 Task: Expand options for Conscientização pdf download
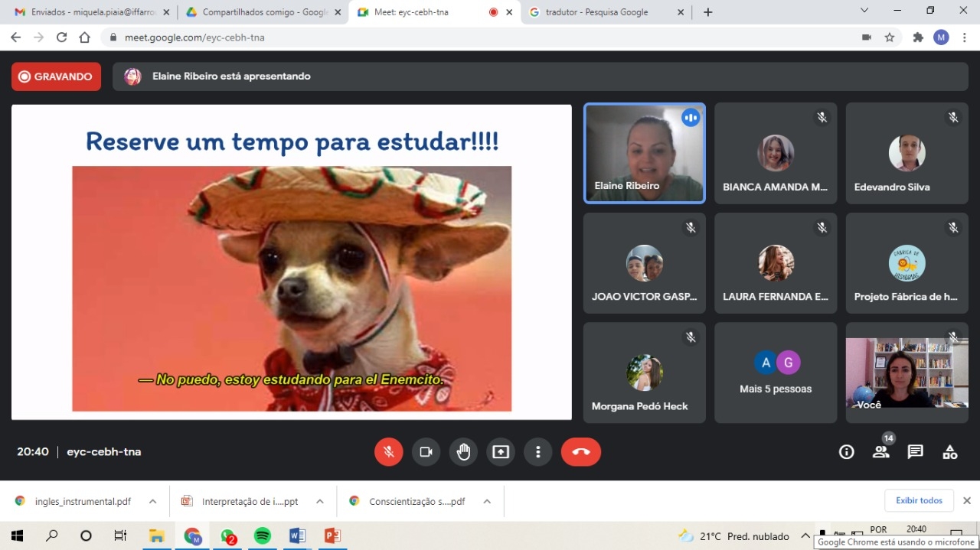coord(487,502)
